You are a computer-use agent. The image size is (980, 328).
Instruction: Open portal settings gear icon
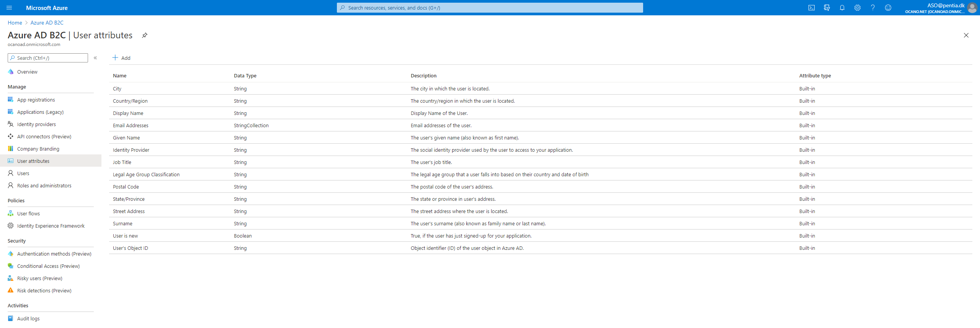857,8
